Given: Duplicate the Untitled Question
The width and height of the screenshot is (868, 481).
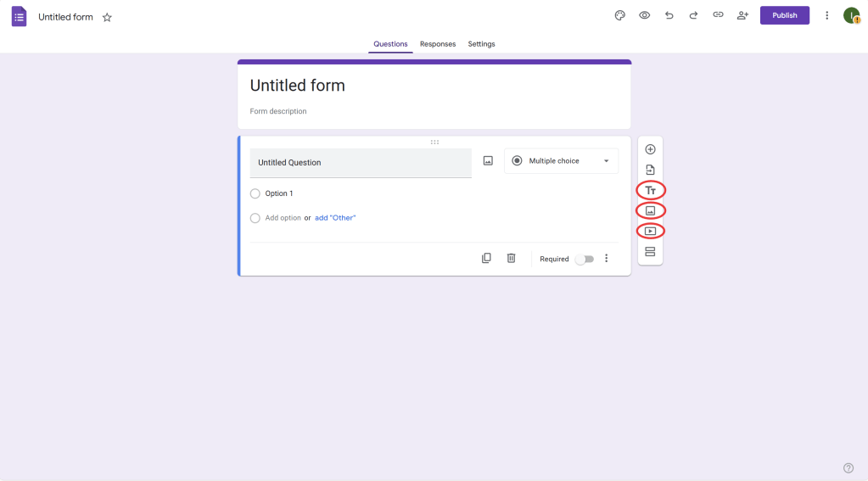Looking at the screenshot, I should coord(486,258).
